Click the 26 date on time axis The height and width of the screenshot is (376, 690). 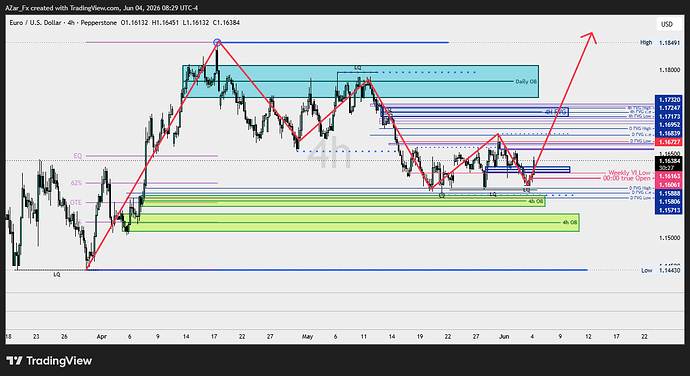(64, 336)
